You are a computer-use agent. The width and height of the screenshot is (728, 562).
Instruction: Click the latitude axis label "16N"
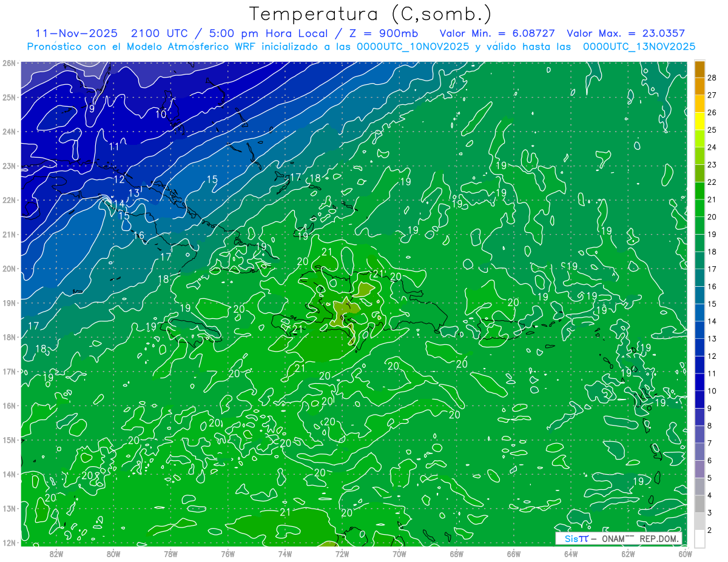point(9,406)
